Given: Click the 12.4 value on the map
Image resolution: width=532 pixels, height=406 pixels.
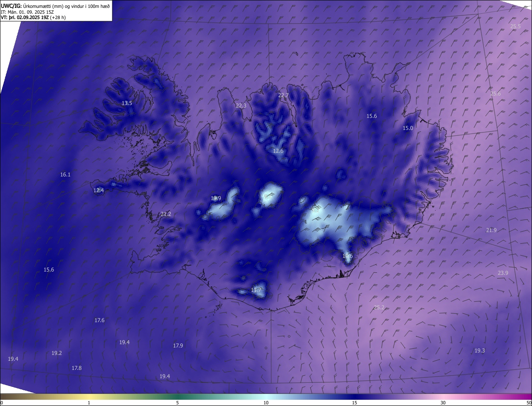Looking at the screenshot, I should tap(99, 190).
